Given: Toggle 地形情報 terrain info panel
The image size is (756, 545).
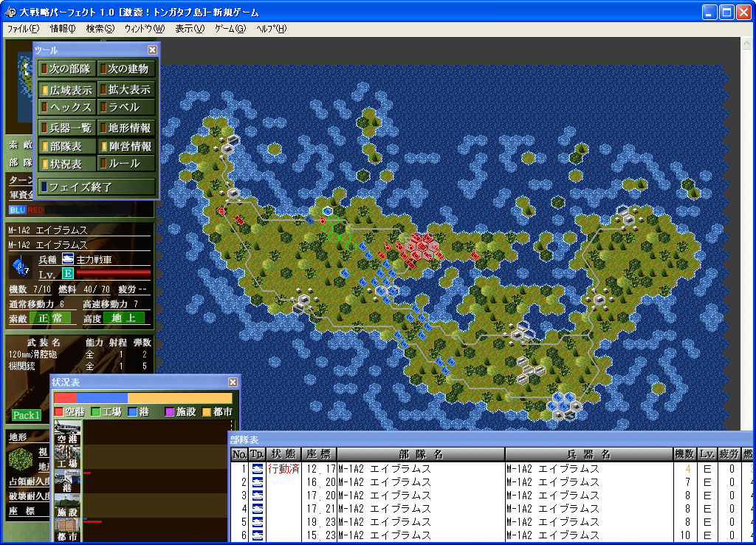Looking at the screenshot, I should (x=126, y=128).
